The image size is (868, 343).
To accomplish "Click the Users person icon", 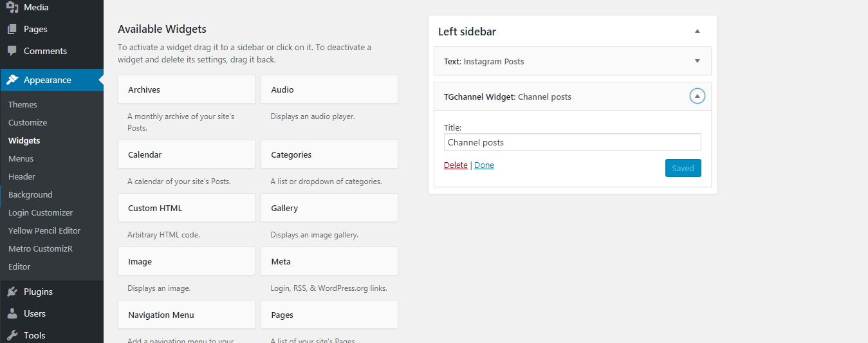I will [12, 313].
